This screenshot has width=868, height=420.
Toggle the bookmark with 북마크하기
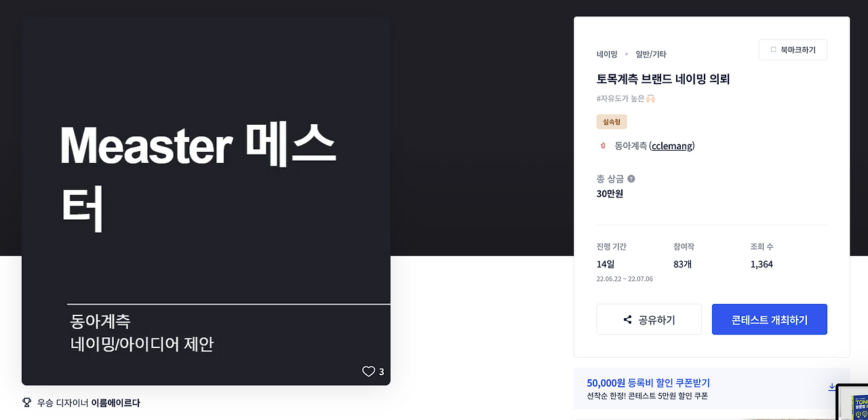click(793, 49)
